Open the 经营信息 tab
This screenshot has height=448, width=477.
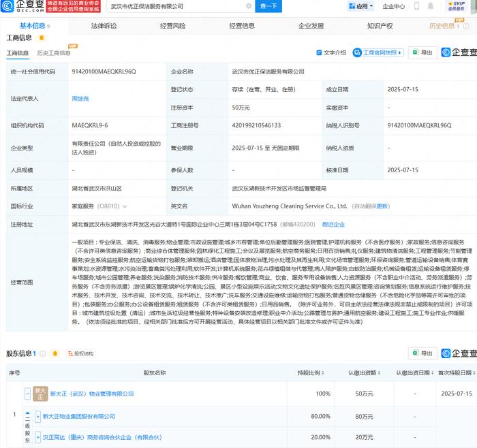[x=242, y=26]
